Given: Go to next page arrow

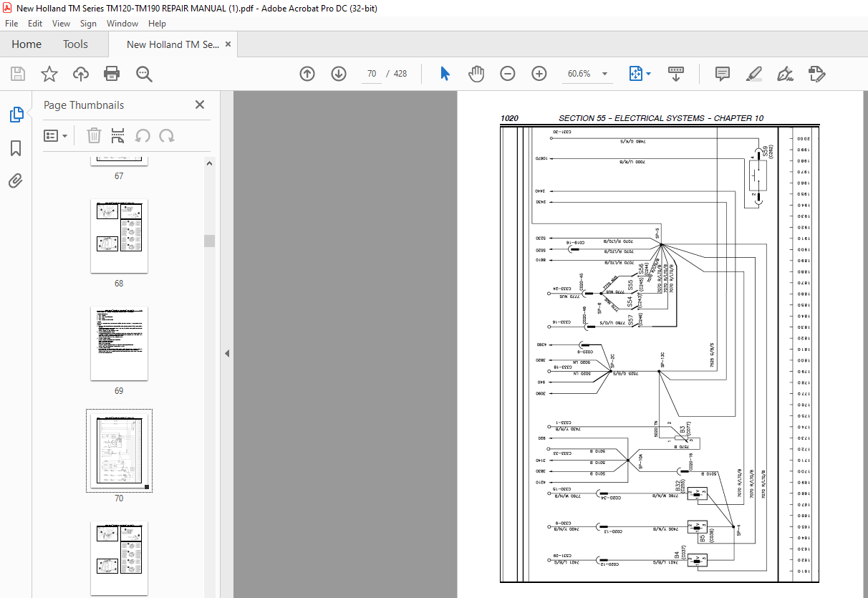Looking at the screenshot, I should 339,74.
